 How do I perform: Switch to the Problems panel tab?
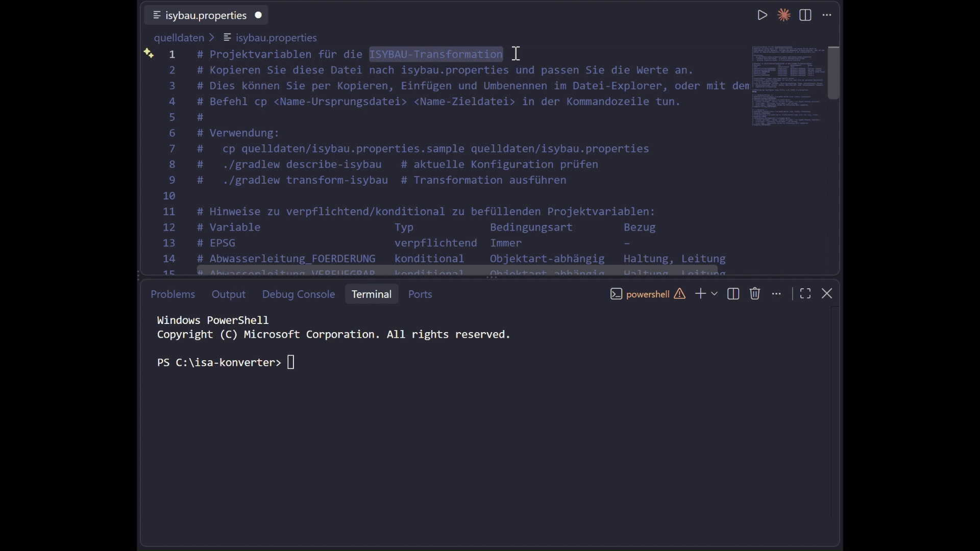(x=173, y=294)
